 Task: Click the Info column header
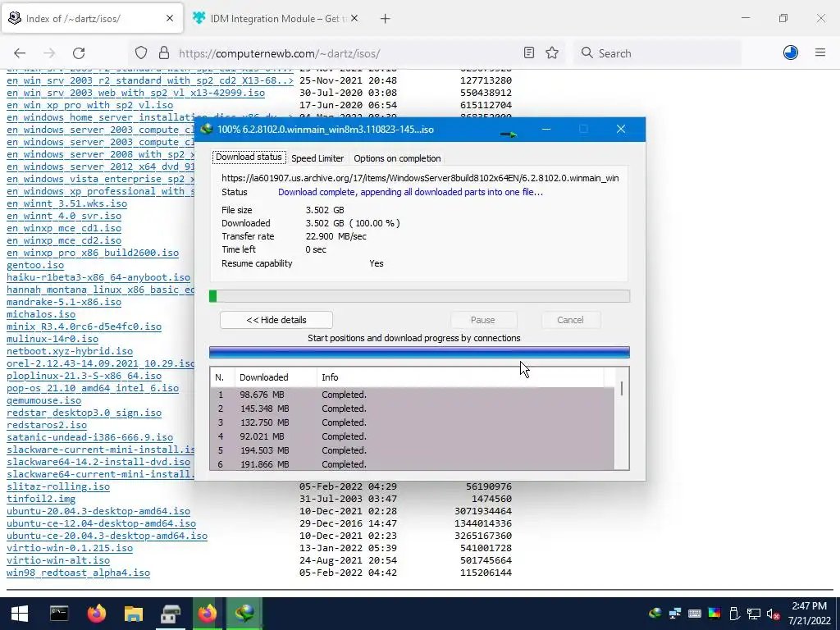click(460, 377)
